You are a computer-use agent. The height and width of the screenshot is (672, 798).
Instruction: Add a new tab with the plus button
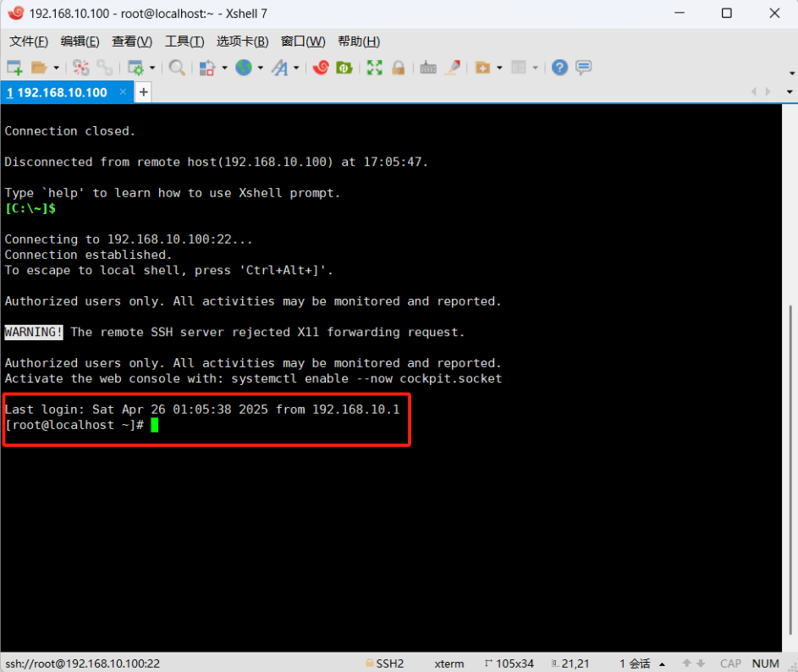pyautogui.click(x=144, y=93)
